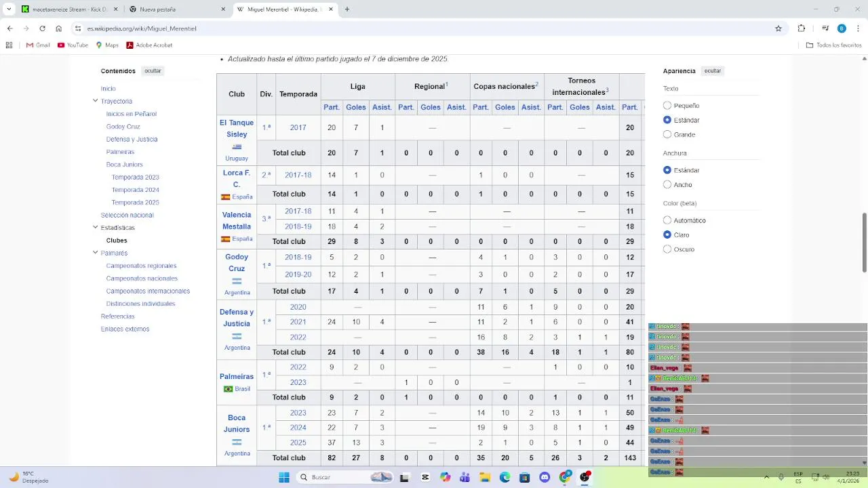Open Todos los favoritos folder
The height and width of the screenshot is (488, 868).
(833, 45)
